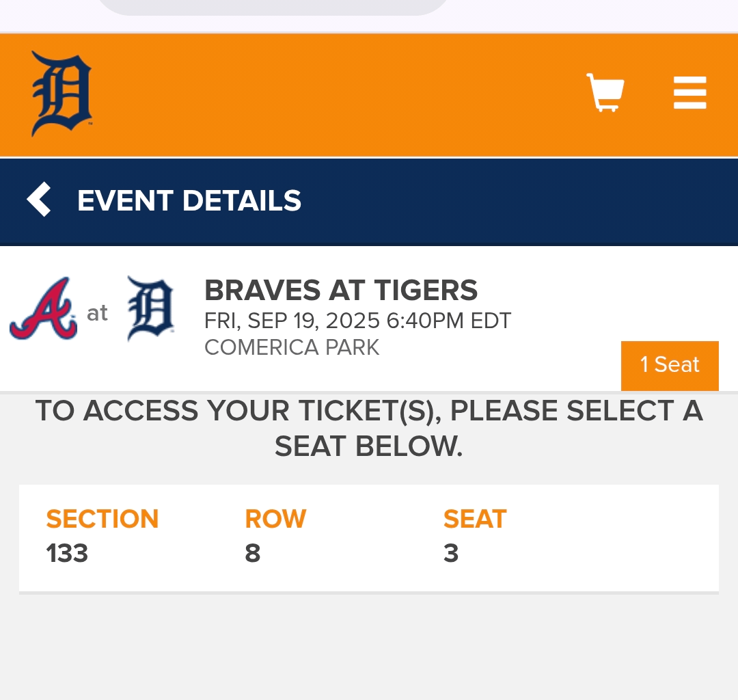Click the cart icon to view tickets
The image size is (738, 700).
604,92
